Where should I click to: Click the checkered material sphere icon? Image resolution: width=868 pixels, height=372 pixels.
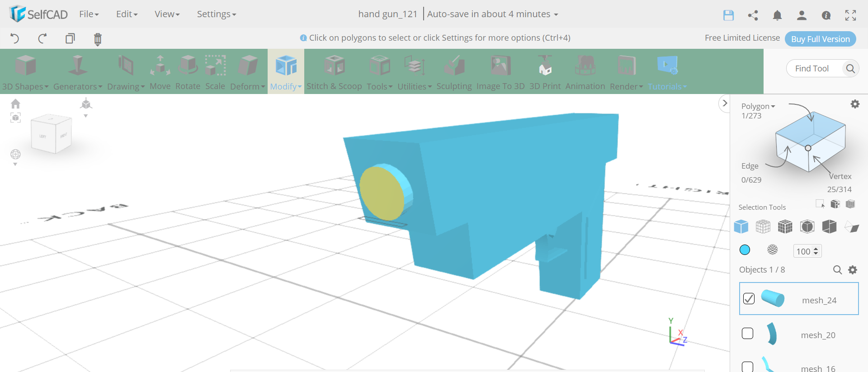(773, 250)
